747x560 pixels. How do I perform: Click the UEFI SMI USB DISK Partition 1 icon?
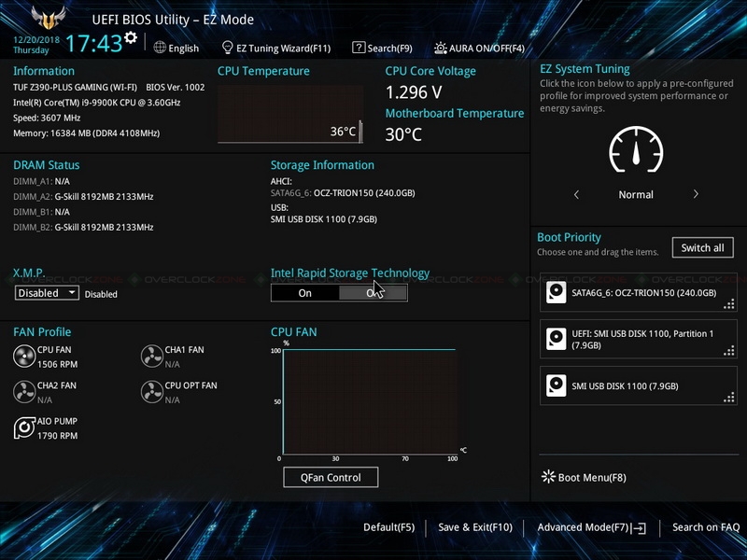tap(556, 339)
